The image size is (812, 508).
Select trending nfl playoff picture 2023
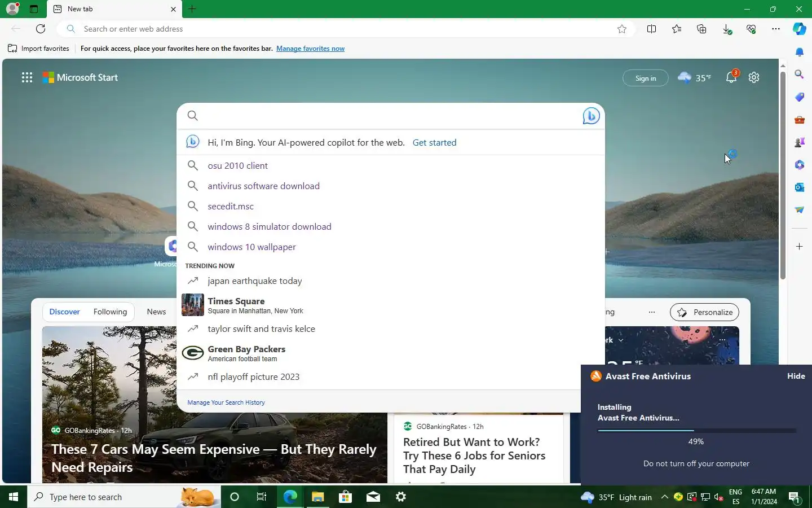pyautogui.click(x=390, y=376)
